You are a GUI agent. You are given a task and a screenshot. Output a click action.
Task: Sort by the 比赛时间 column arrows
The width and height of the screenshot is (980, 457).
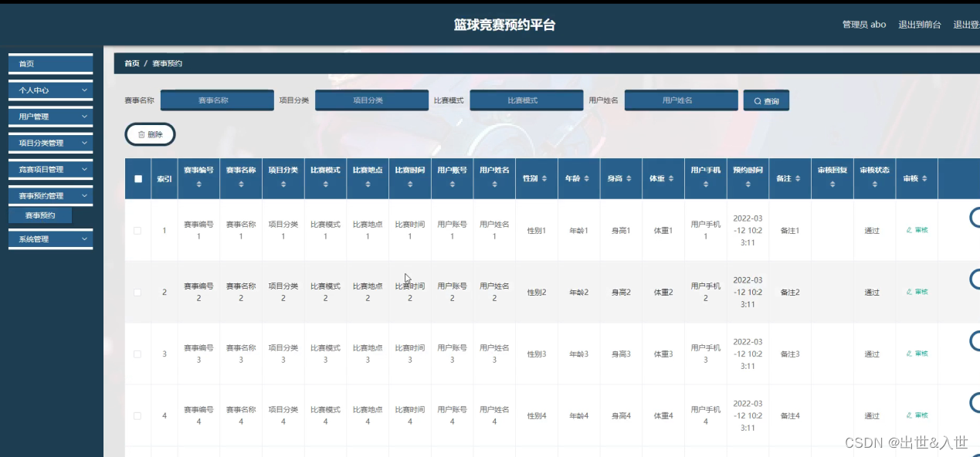coord(410,184)
